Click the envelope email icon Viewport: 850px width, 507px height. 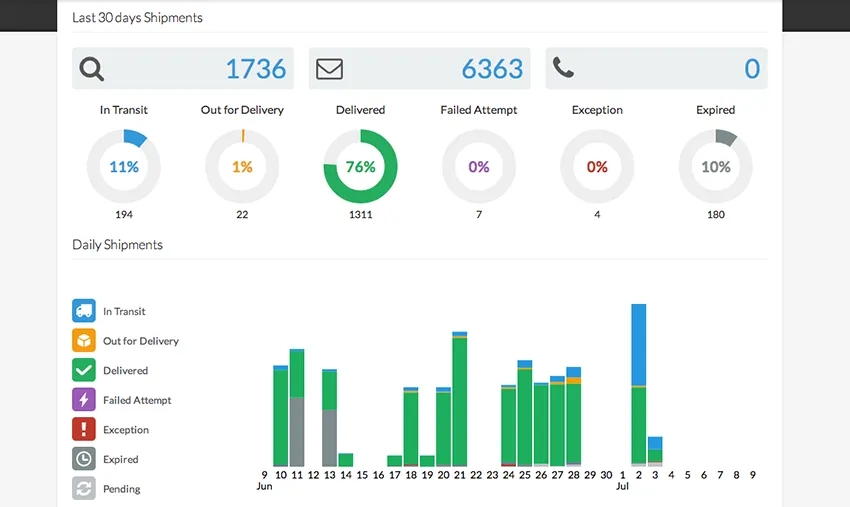(329, 69)
